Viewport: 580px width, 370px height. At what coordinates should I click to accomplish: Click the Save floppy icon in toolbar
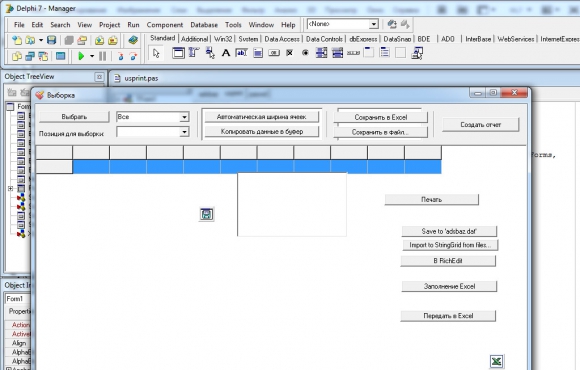click(x=51, y=40)
